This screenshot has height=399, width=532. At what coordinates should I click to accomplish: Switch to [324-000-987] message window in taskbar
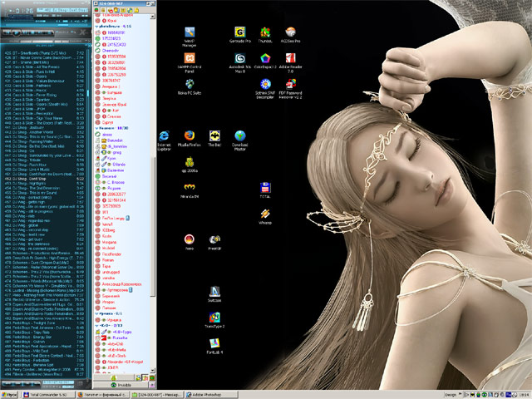point(157,395)
